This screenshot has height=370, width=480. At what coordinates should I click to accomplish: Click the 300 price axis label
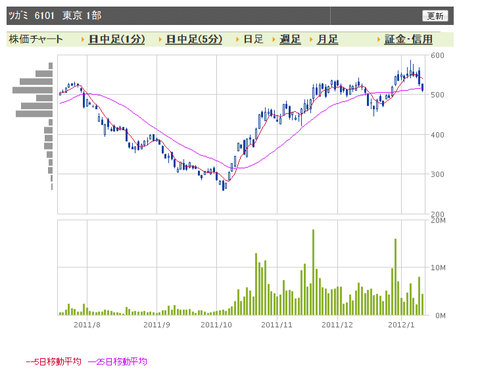click(437, 174)
